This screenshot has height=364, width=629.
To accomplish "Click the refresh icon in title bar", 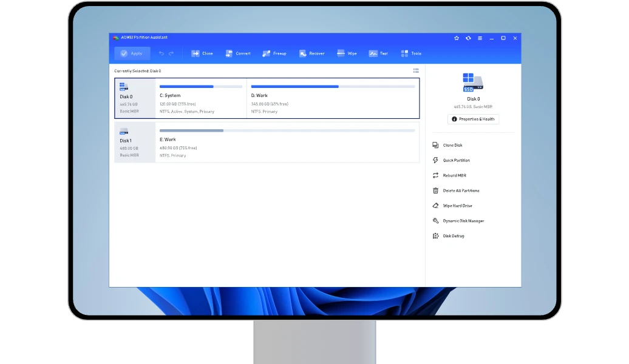I will tap(468, 38).
